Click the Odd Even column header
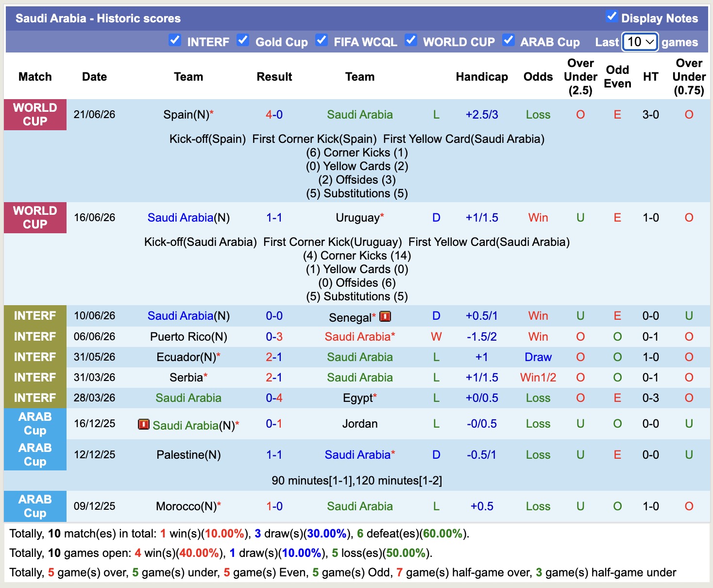Viewport: 713px width, 588px height. click(x=617, y=77)
